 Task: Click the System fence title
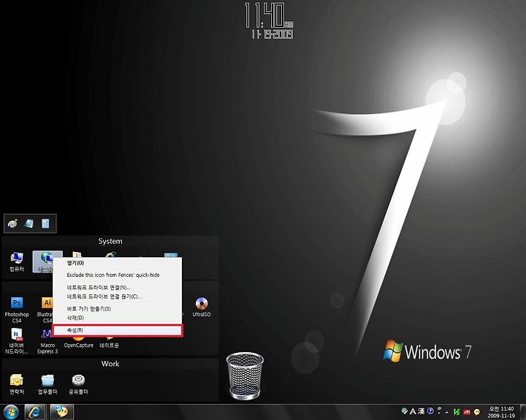[110, 241]
